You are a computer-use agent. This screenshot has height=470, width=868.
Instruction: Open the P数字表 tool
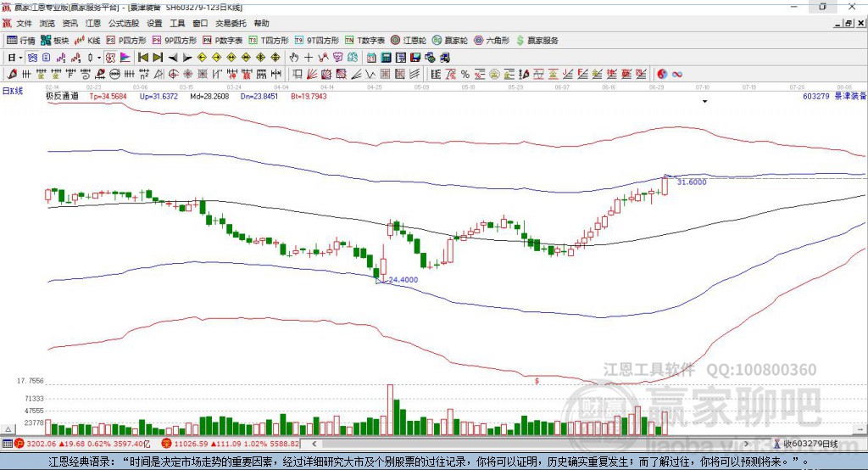[223, 41]
